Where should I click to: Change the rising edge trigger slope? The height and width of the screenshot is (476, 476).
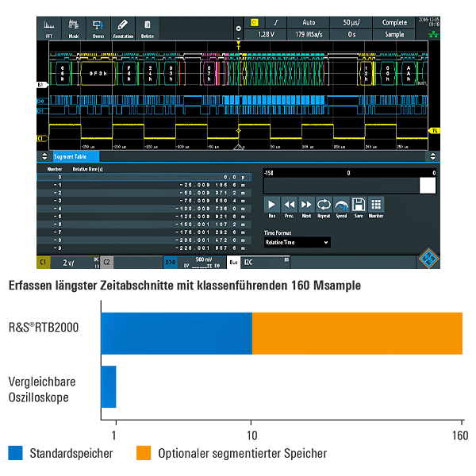coord(276,22)
